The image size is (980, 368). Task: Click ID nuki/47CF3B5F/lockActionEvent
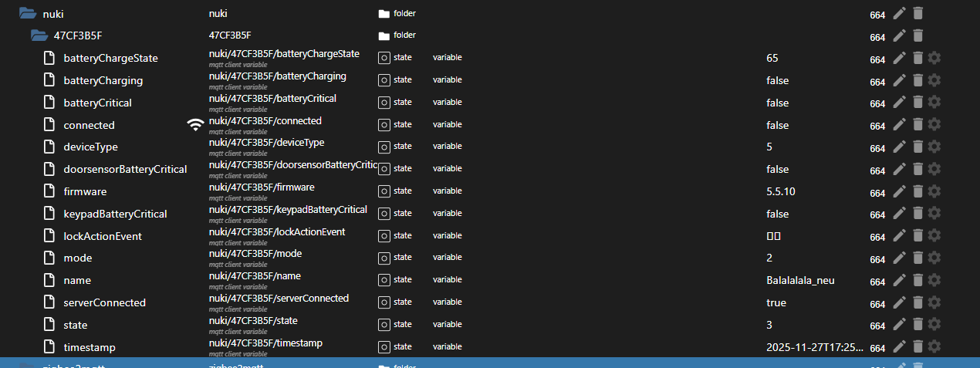pyautogui.click(x=277, y=232)
